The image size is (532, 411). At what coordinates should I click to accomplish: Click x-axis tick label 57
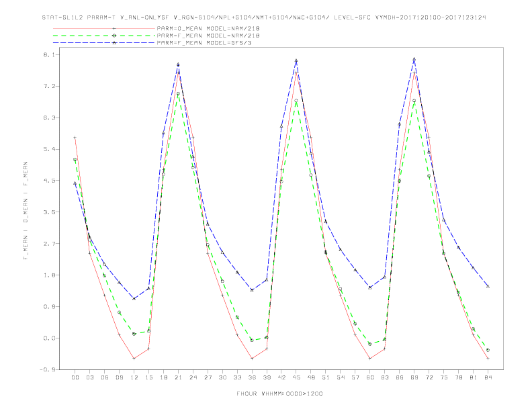(355, 377)
